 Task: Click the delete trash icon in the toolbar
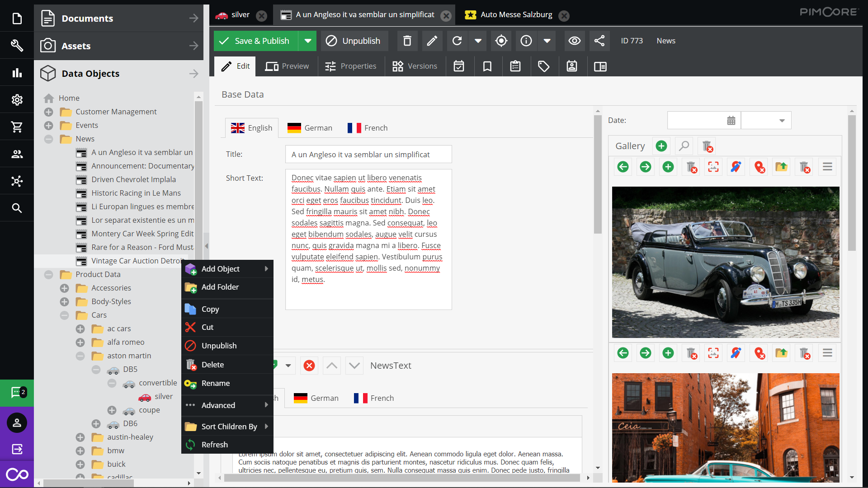[407, 41]
